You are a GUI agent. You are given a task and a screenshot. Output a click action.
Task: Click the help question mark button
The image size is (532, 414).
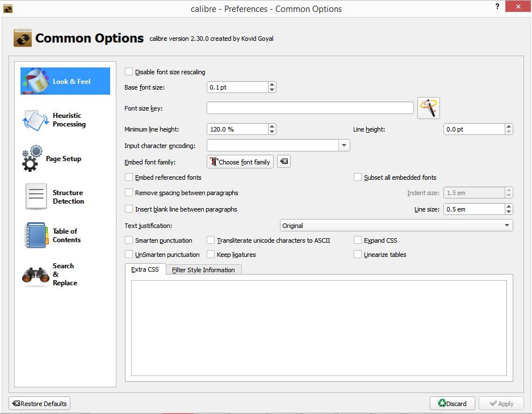[x=497, y=6]
